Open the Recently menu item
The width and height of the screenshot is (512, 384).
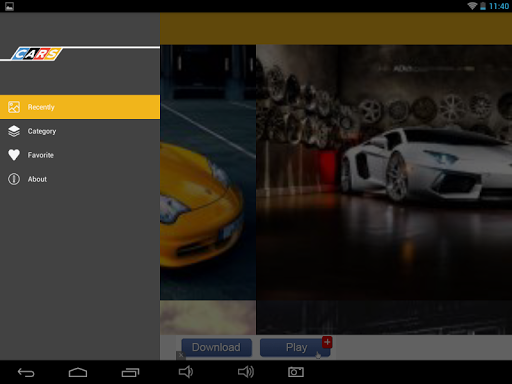point(80,107)
